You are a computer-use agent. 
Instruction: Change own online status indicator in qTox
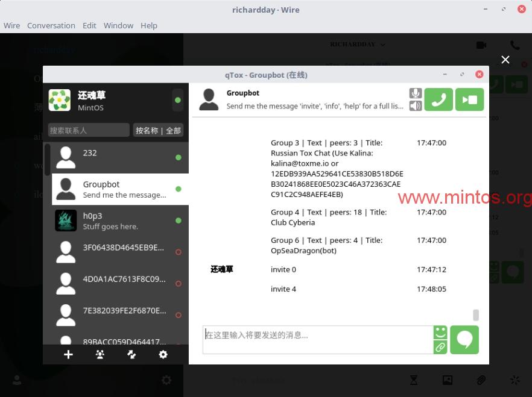tap(177, 100)
